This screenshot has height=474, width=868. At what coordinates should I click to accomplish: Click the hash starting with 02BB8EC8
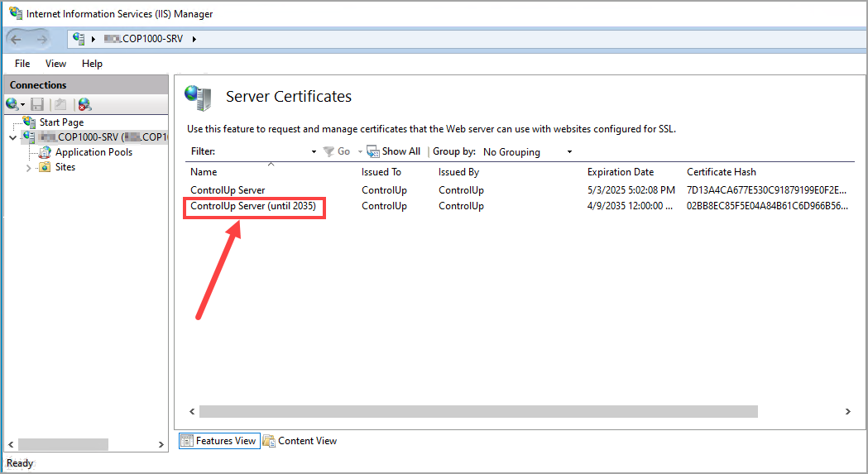point(767,206)
